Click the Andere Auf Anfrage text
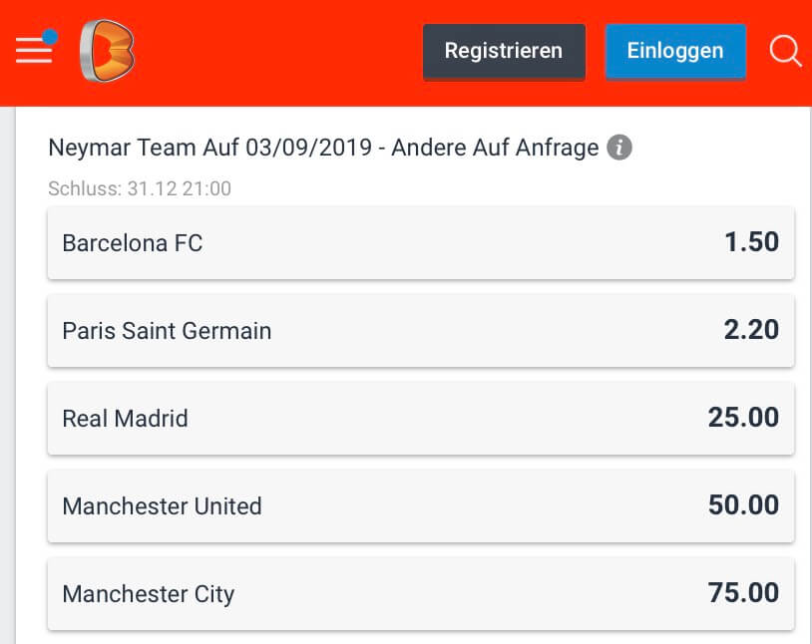The height and width of the screenshot is (644, 812). coord(495,148)
